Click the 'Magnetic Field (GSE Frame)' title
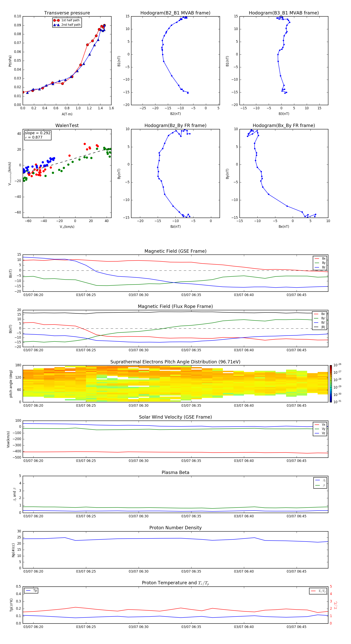The height and width of the screenshot is (644, 351). (x=175, y=251)
